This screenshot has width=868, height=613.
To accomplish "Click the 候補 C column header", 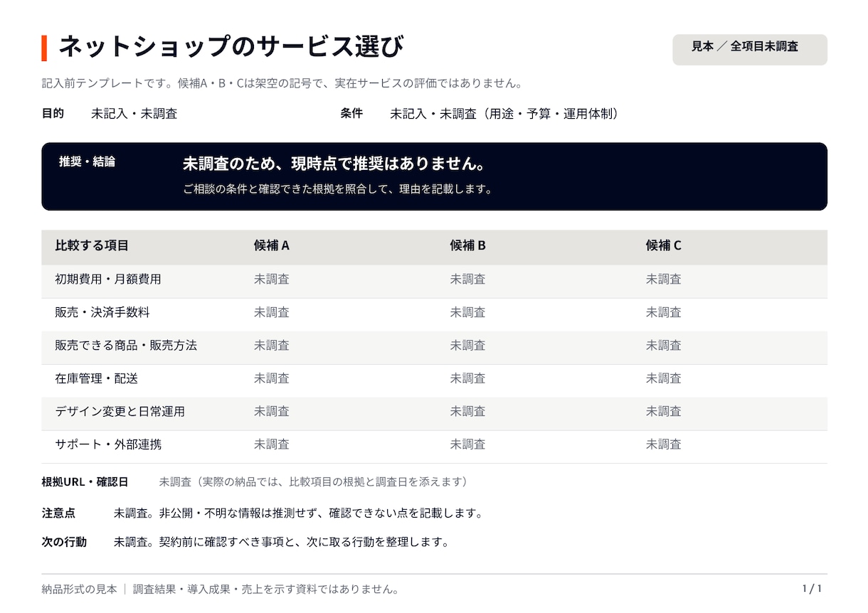I will pyautogui.click(x=664, y=245).
